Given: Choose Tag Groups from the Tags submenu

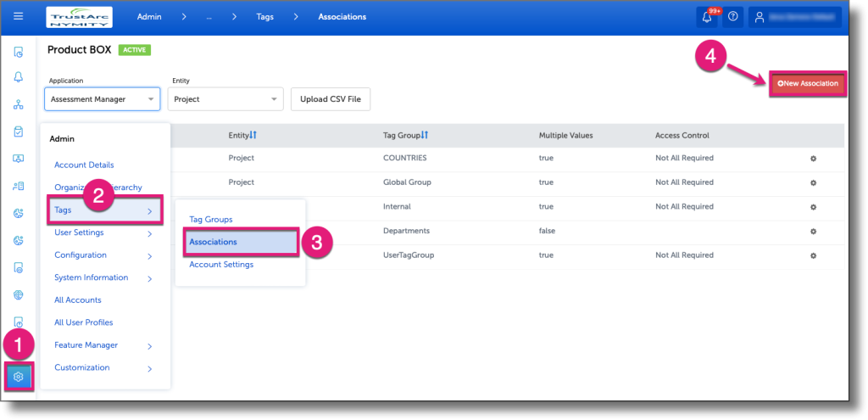Looking at the screenshot, I should [211, 220].
